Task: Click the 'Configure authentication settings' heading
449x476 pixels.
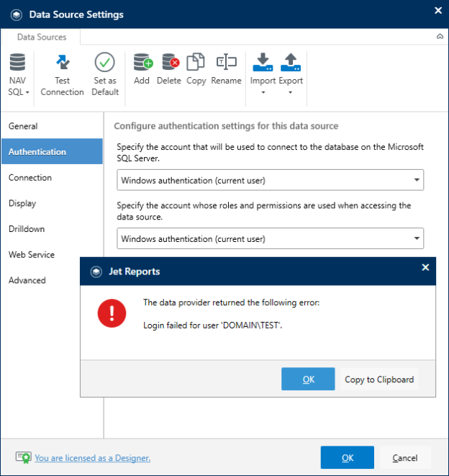Action: coord(226,126)
